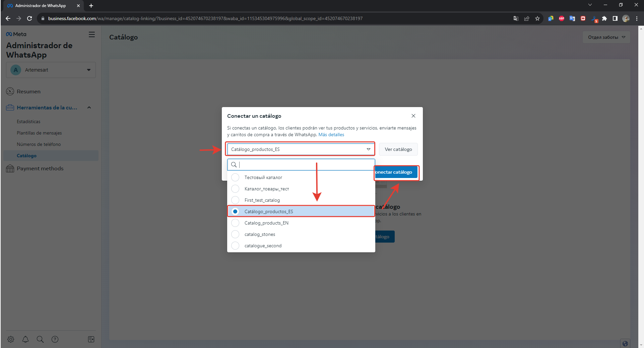Open the ABP extension icon

[562, 18]
